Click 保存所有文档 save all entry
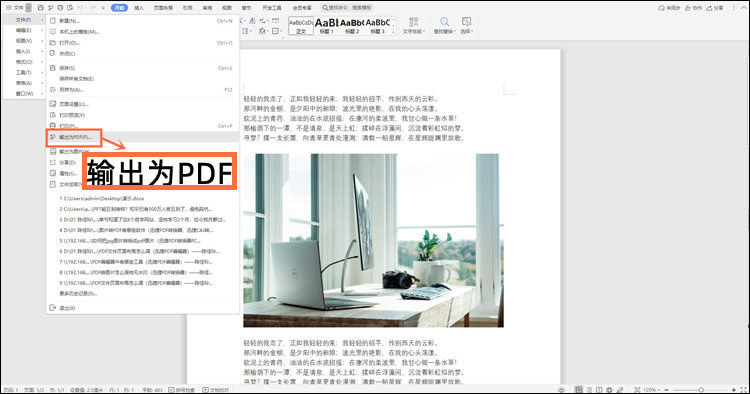The height and width of the screenshot is (394, 750). 143,78
